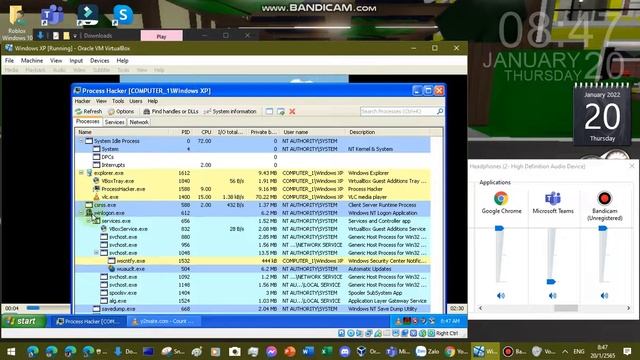This screenshot has width=640, height=360.
Task: Click the Windows 10 Start button
Action: [x=11, y=351]
